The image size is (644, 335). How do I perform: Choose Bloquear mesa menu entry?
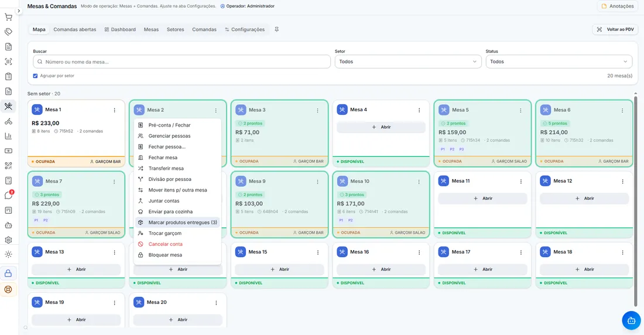[x=177, y=255]
